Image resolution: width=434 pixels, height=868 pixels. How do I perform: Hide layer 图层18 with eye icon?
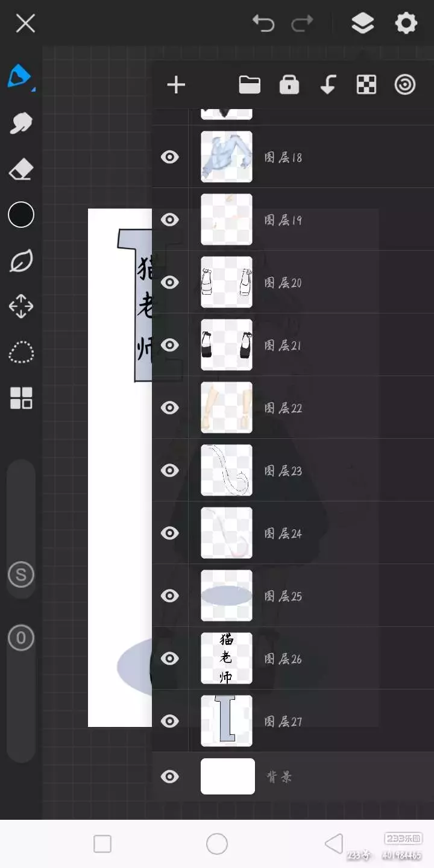(x=170, y=157)
